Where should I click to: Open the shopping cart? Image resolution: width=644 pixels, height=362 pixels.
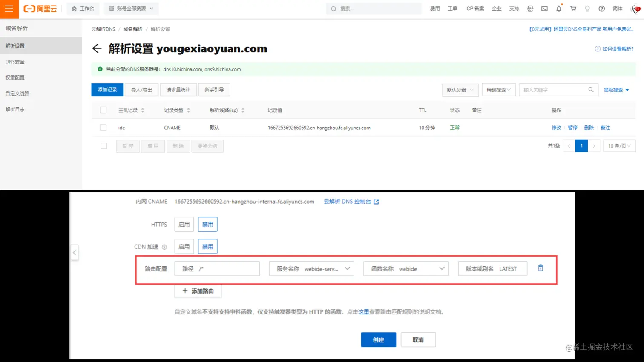(573, 9)
